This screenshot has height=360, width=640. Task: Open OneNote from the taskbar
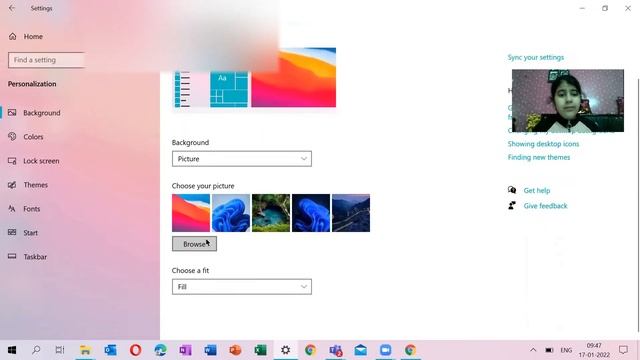[x=185, y=350]
